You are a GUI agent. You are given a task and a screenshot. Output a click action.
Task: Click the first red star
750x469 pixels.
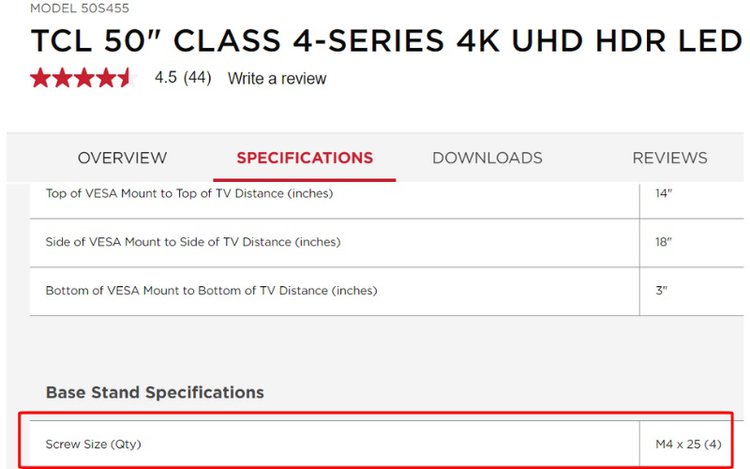click(41, 78)
